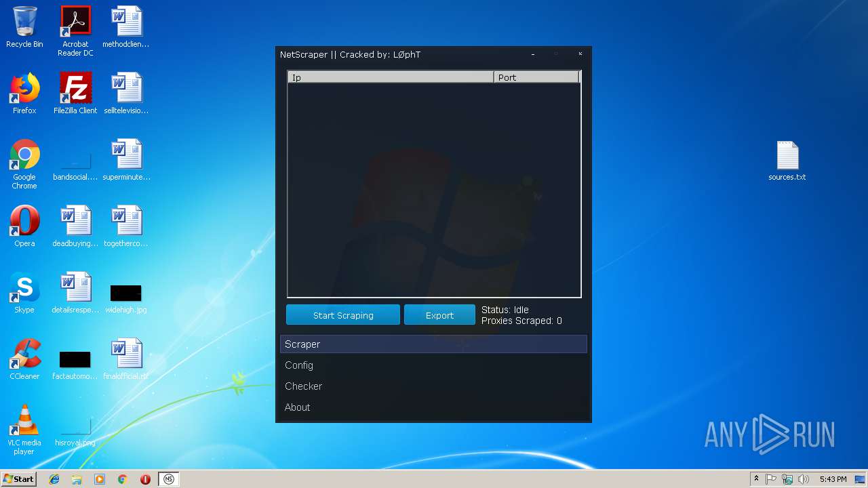
Task: Click the Show Desktop taskbar button
Action: coord(861,479)
